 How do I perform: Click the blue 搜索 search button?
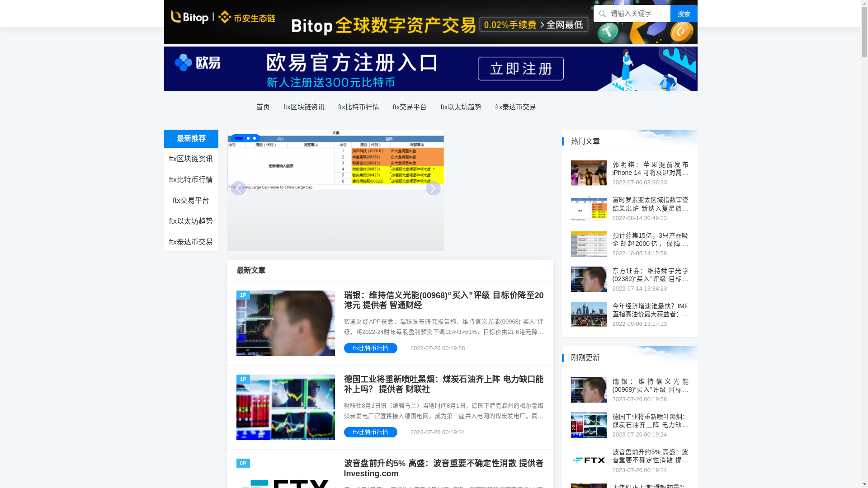[x=684, y=14]
